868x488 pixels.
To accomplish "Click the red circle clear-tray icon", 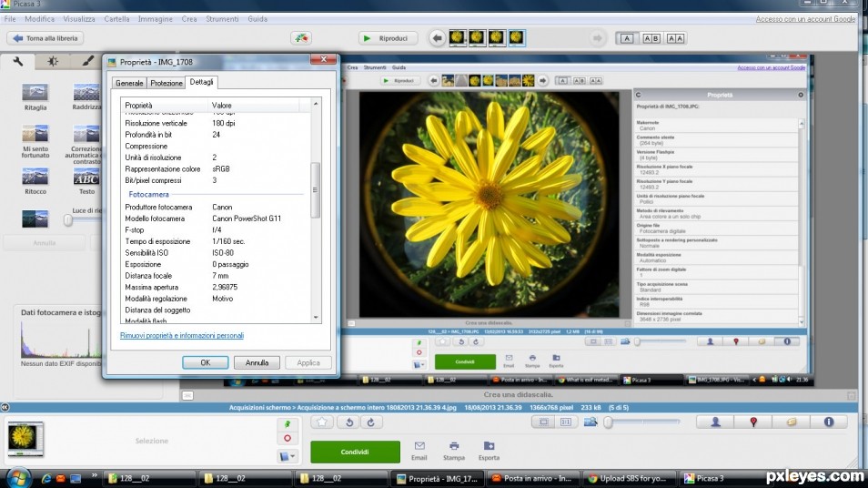I will (x=288, y=438).
